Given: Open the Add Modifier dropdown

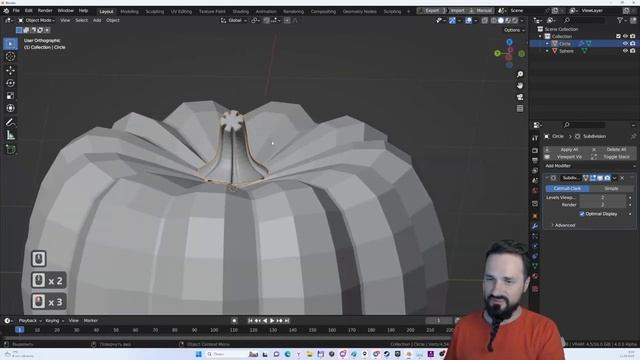Looking at the screenshot, I should (589, 166).
